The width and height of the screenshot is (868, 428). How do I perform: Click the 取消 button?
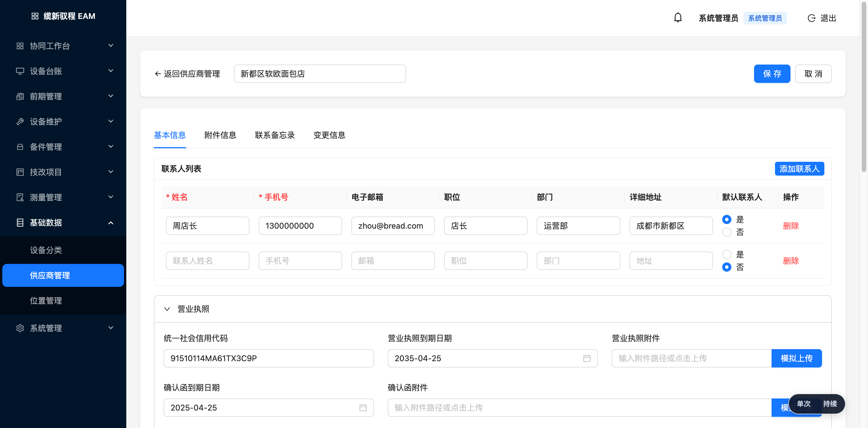pos(813,74)
